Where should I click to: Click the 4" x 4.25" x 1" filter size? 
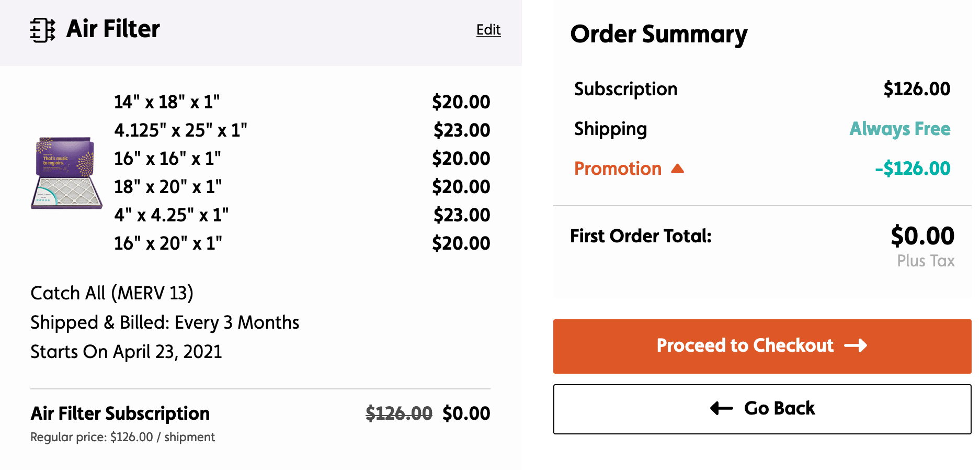pyautogui.click(x=171, y=215)
